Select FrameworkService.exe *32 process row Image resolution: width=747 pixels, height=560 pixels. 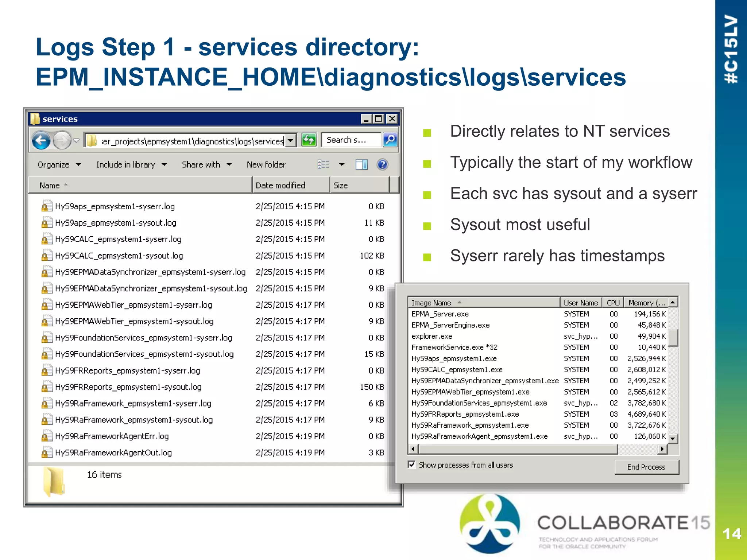click(538, 347)
